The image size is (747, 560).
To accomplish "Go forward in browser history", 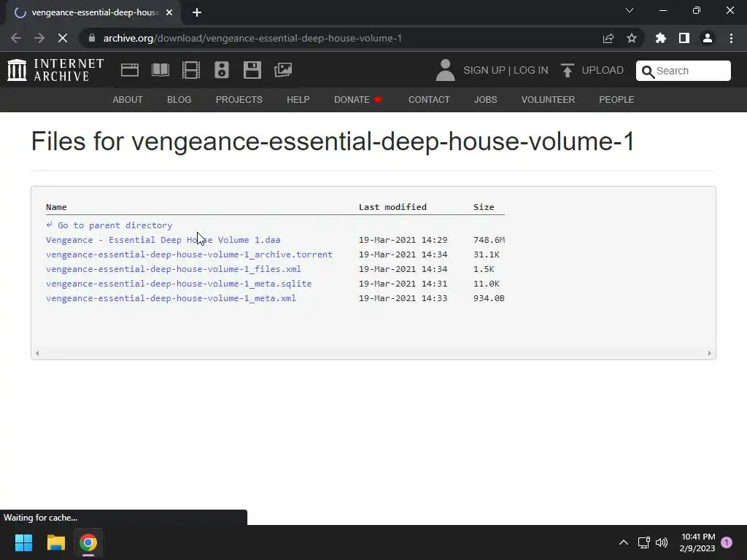I will (39, 38).
